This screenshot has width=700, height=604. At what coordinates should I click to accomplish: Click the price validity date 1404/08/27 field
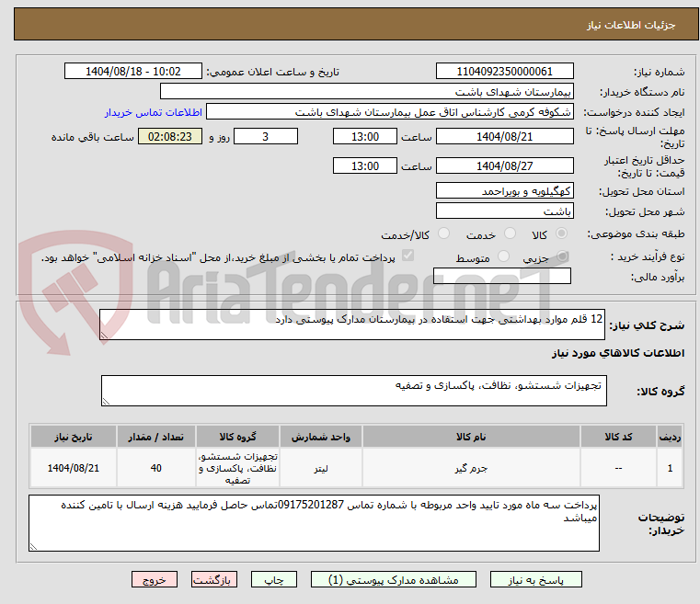coord(504,165)
